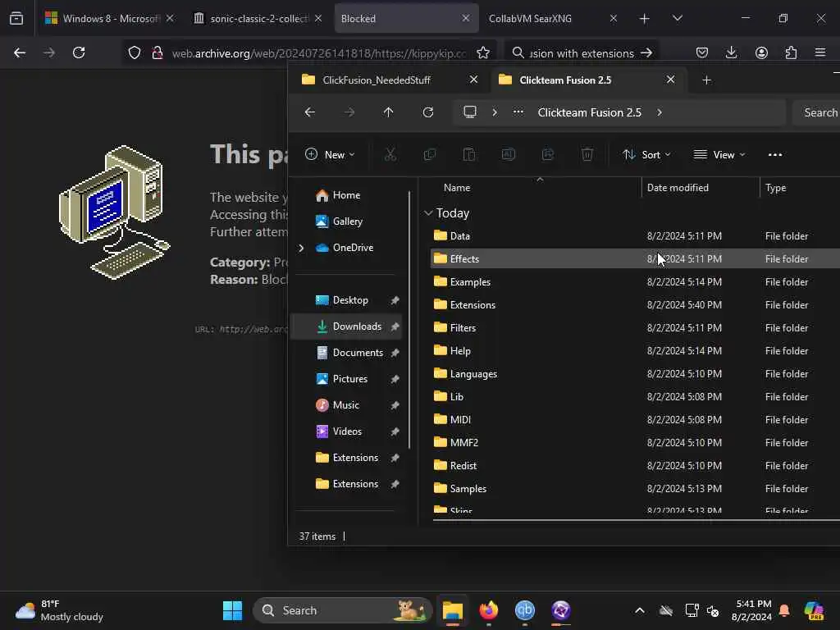Click the Explorer Search box
This screenshot has width=840, height=630.
tap(816, 112)
